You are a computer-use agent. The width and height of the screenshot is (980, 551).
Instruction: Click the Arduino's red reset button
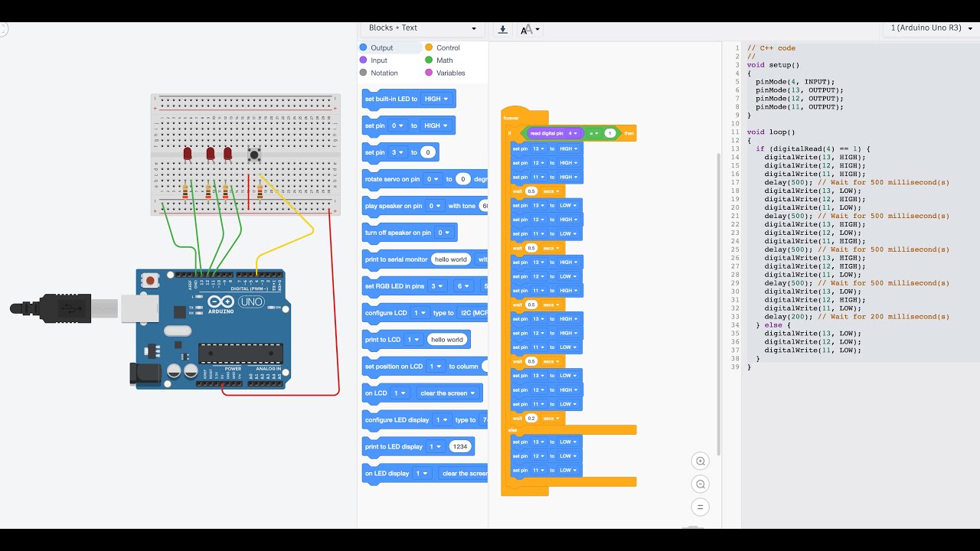tap(150, 281)
